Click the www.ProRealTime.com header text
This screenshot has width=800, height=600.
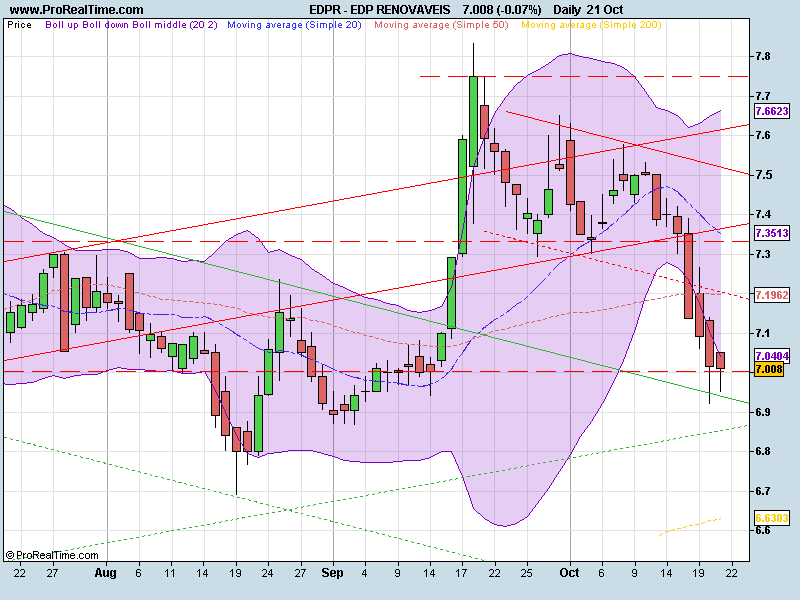(x=77, y=9)
